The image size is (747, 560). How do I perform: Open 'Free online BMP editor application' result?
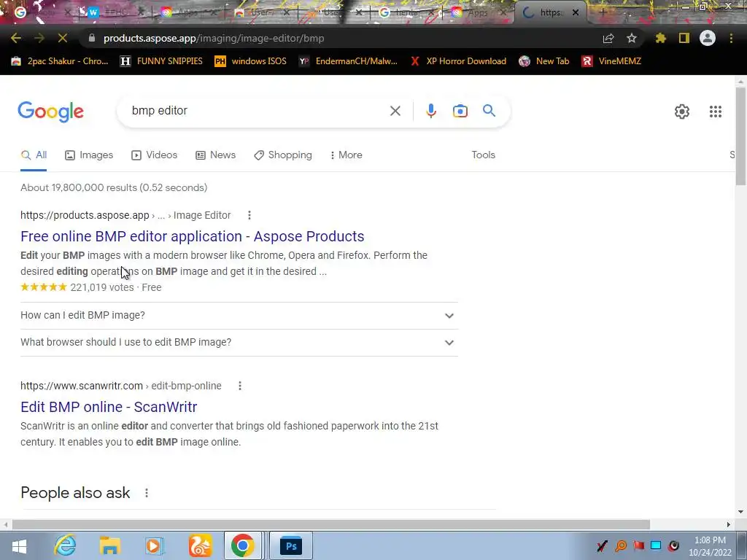click(x=193, y=237)
